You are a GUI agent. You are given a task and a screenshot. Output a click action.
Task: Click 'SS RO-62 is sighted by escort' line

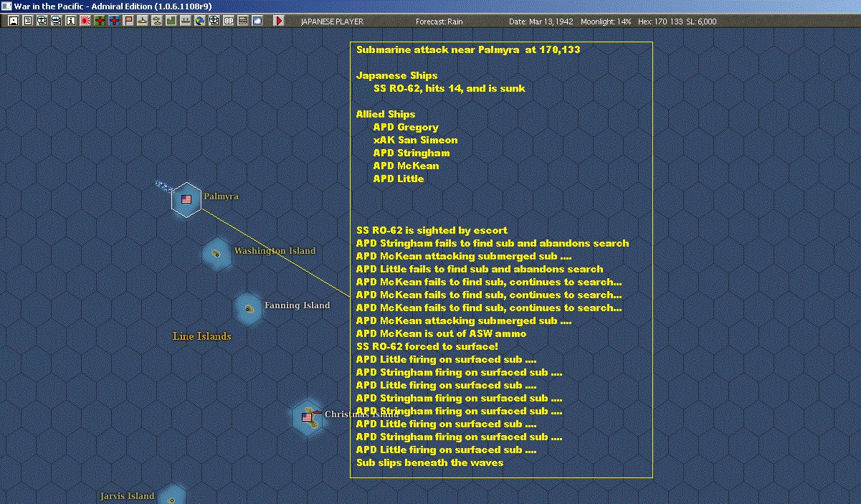[x=432, y=231]
